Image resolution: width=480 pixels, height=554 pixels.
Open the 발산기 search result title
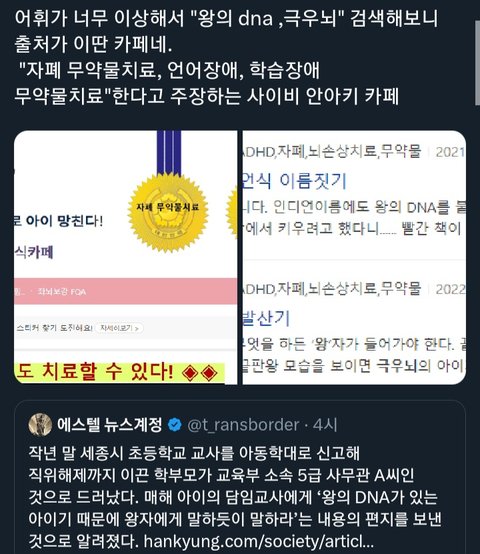pos(266,318)
